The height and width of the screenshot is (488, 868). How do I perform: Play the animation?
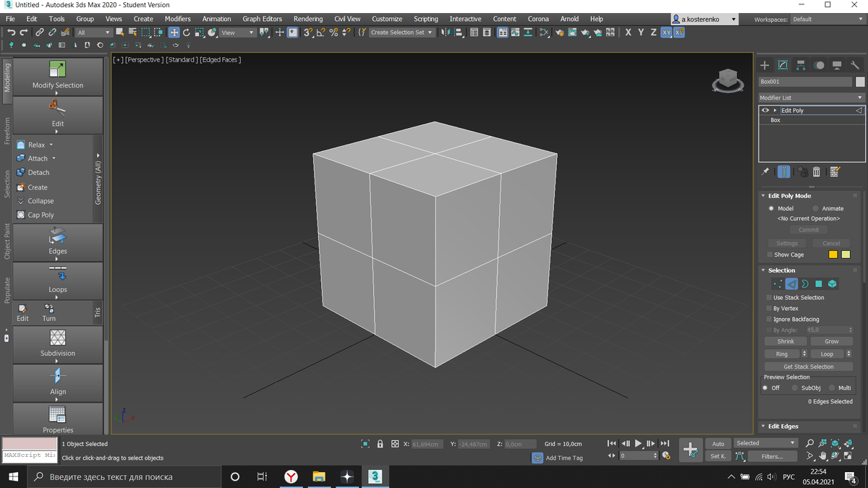tap(638, 444)
